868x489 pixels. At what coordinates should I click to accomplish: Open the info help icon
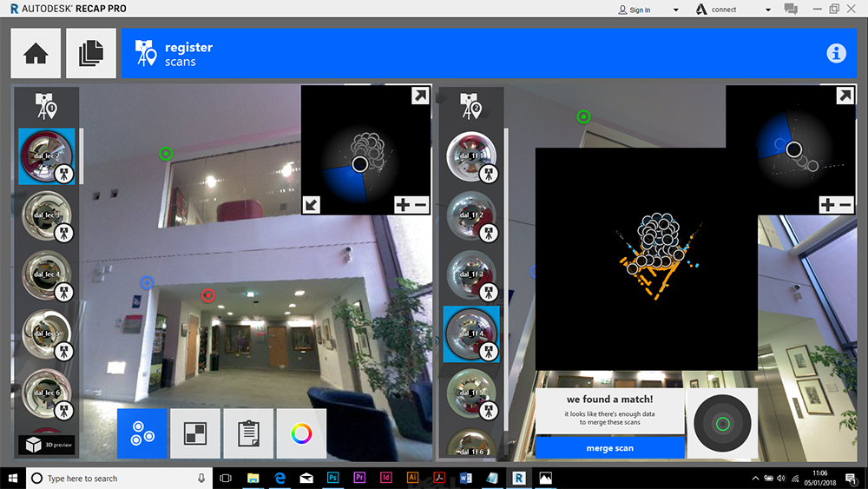pyautogui.click(x=836, y=53)
